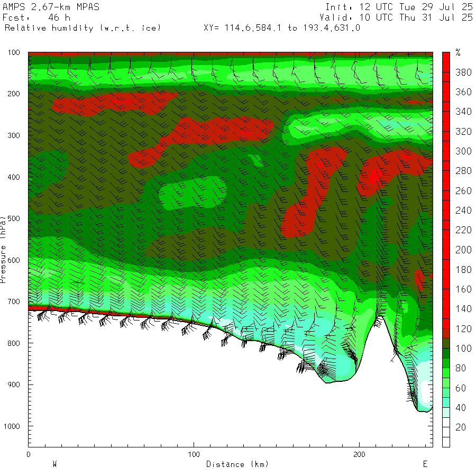Click the 220 colorbar label
This screenshot has width=476, height=476.
tap(463, 230)
